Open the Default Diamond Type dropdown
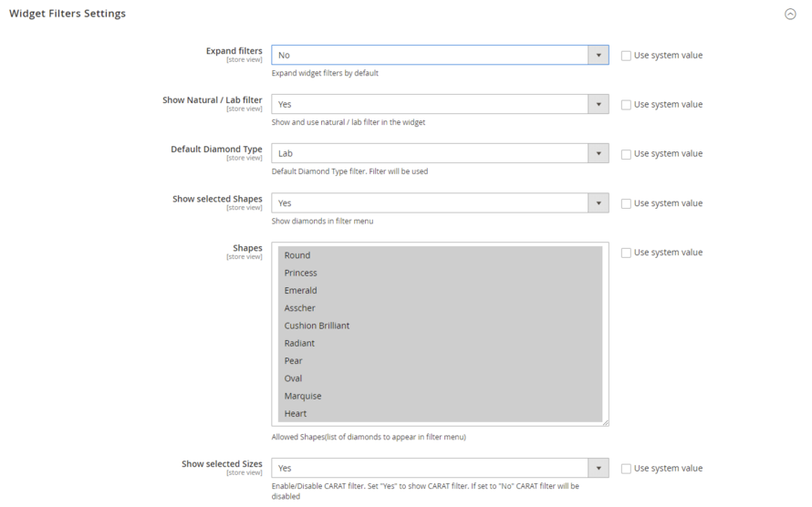The image size is (812, 507). [x=440, y=154]
